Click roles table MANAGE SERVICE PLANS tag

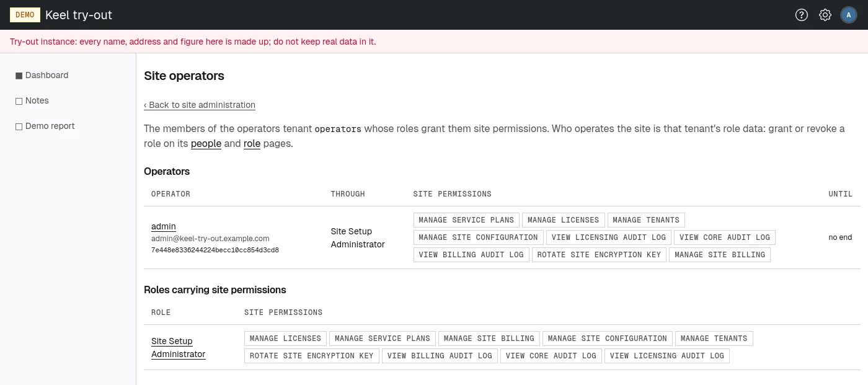pyautogui.click(x=383, y=339)
